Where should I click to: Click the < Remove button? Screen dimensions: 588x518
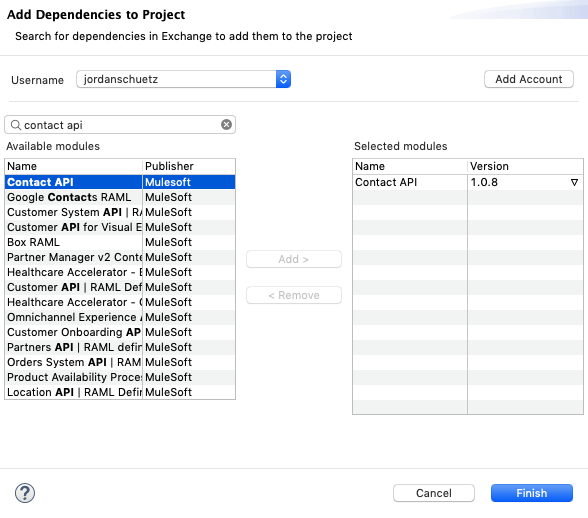[294, 295]
